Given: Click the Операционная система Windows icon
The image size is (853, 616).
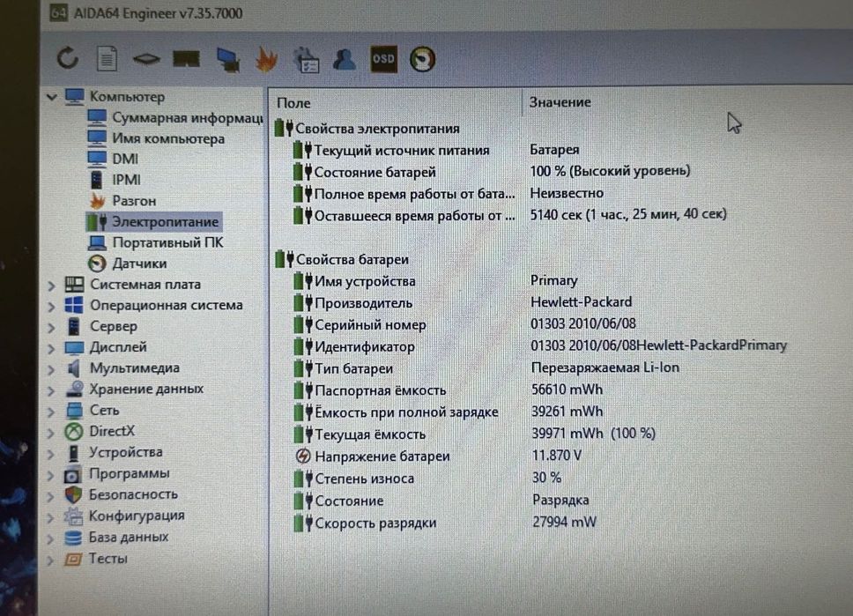Looking at the screenshot, I should [x=73, y=305].
